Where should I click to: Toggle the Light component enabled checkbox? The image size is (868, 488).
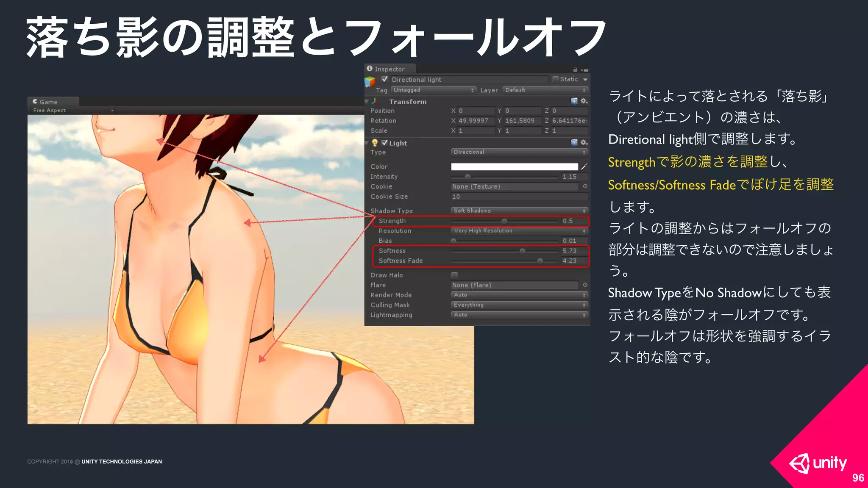[x=384, y=143]
